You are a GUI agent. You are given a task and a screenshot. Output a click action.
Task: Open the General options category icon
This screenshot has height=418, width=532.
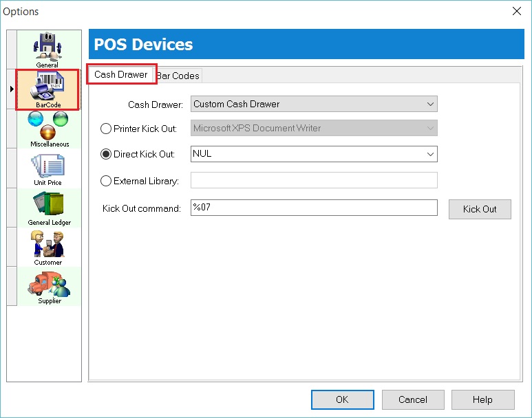pos(47,48)
